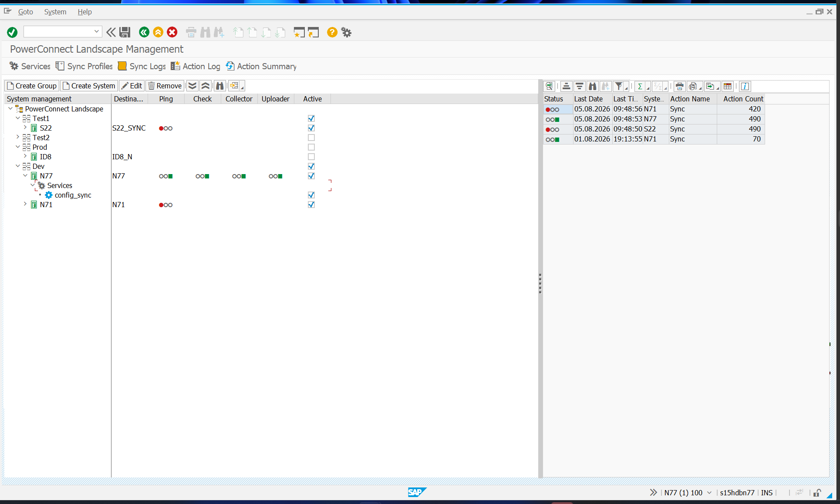Open the Services application toolbar item
The height and width of the screenshot is (504, 840).
30,66
